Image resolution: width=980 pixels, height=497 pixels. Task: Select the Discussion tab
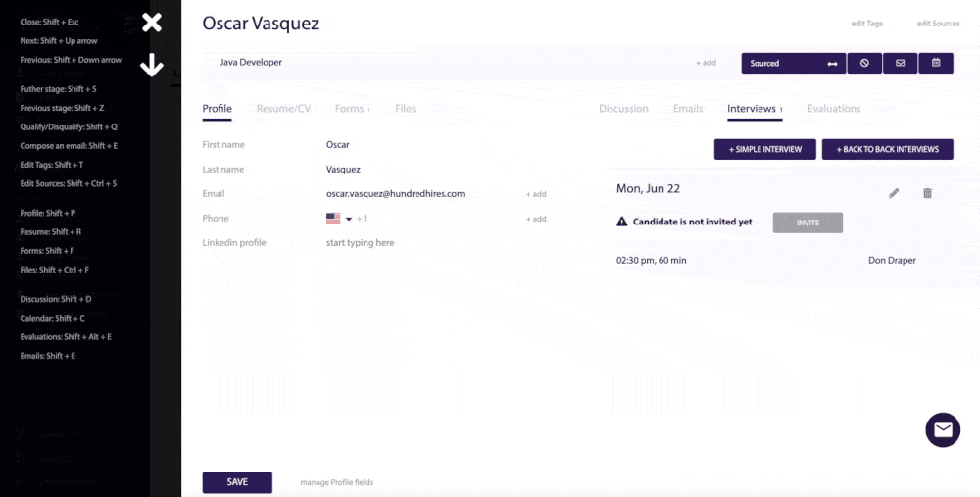pyautogui.click(x=623, y=109)
